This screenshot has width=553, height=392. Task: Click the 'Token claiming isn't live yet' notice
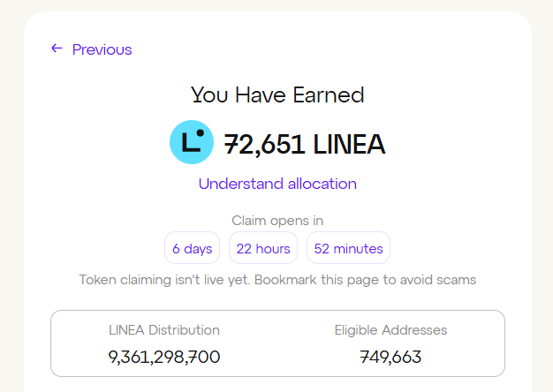277,280
